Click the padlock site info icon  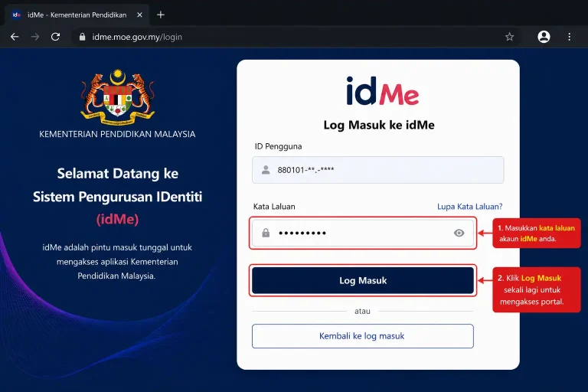click(x=82, y=37)
